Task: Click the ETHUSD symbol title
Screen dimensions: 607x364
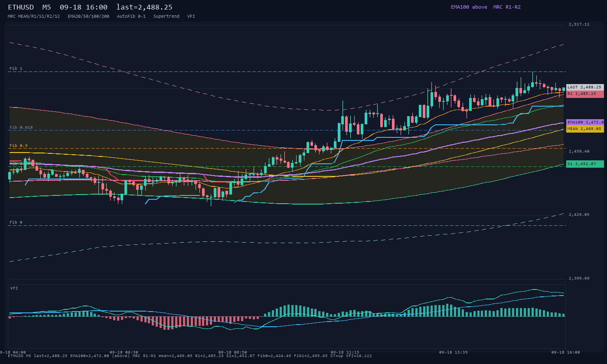Action: point(21,7)
